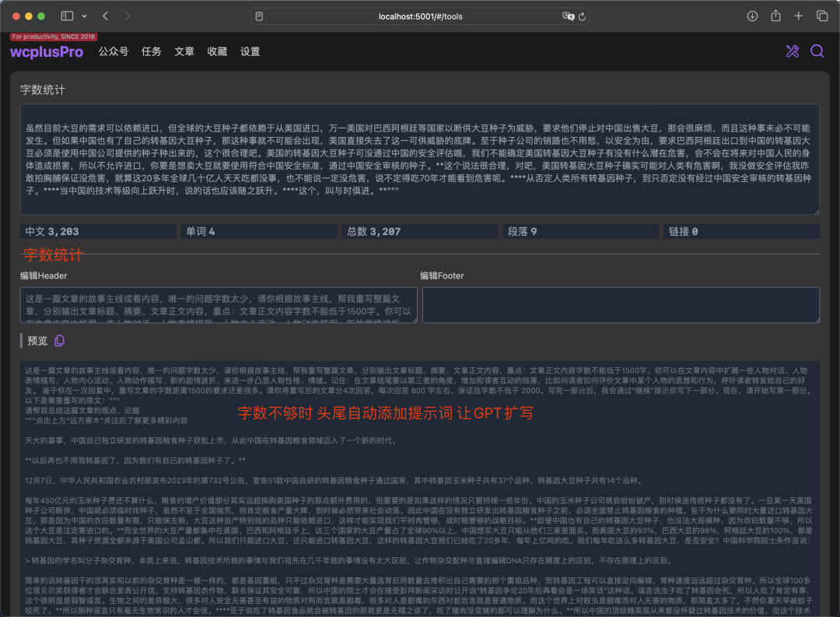Select the 链接 0 count field
Image resolution: width=840 pixels, height=617 pixels.
pyautogui.click(x=742, y=232)
